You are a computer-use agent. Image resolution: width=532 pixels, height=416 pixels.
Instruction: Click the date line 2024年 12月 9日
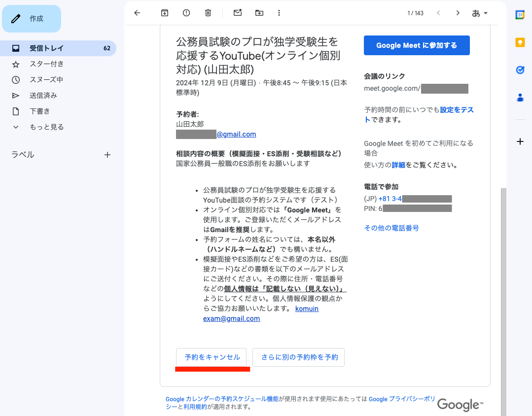pyautogui.click(x=261, y=88)
